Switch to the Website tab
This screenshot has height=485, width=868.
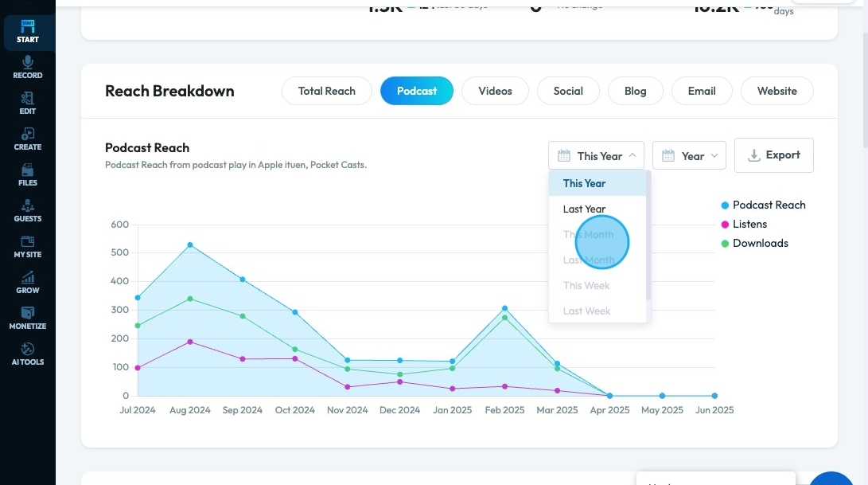point(777,91)
